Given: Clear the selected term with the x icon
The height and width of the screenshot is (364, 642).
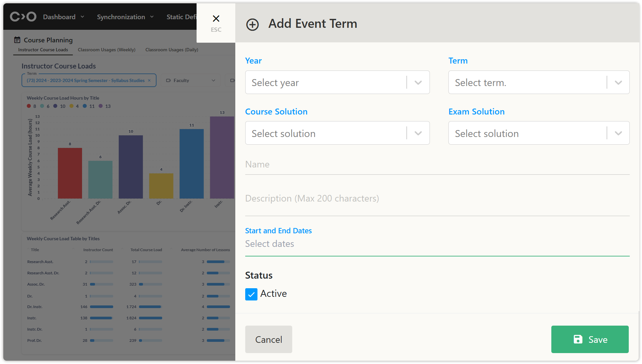Looking at the screenshot, I should click(149, 80).
